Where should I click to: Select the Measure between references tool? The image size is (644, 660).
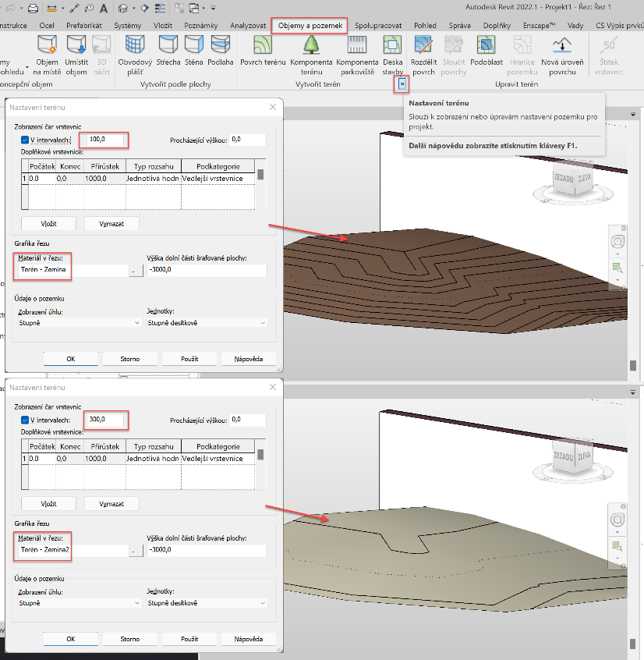tap(51, 8)
